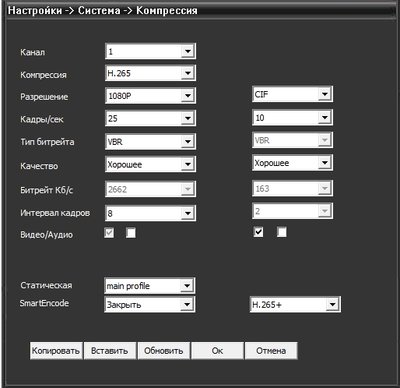Enable sub-stream audio checkbox
400x388 pixels.
[x=282, y=232]
